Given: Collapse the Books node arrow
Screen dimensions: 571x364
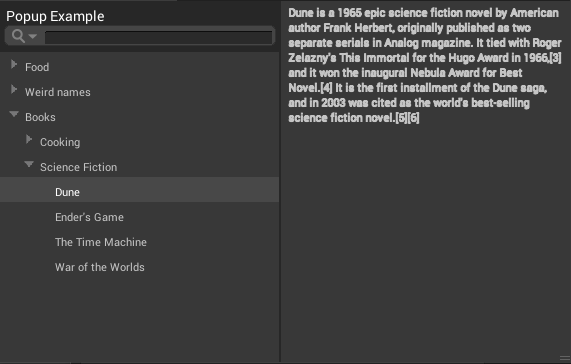Looking at the screenshot, I should coord(14,114).
